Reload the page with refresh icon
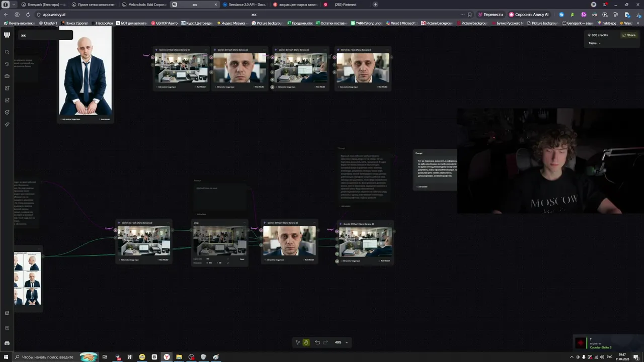 (28, 15)
